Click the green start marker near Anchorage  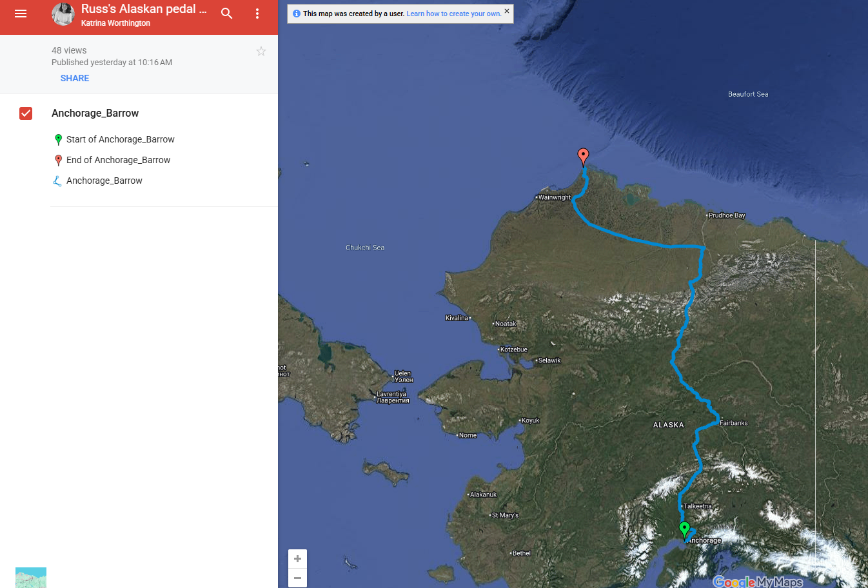[684, 530]
